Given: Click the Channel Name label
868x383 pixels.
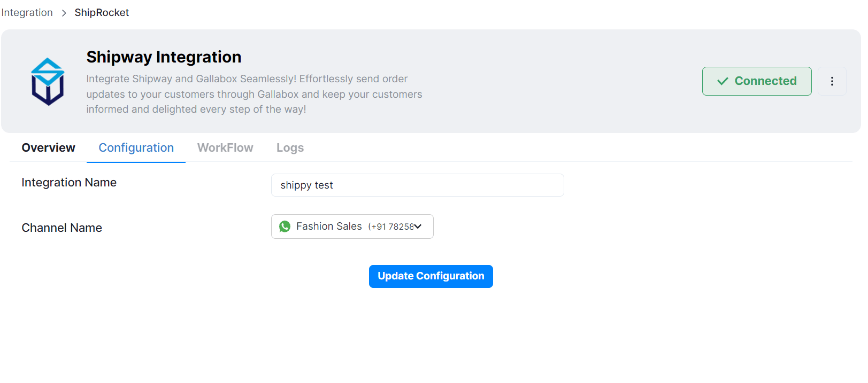Looking at the screenshot, I should [x=62, y=228].
